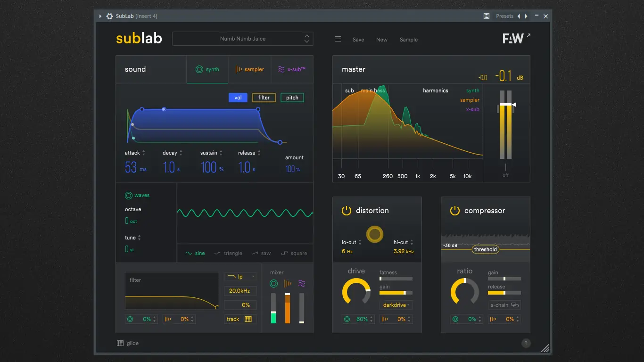The image size is (644, 362).
Task: Click the glide button at the bottom
Action: (x=128, y=343)
